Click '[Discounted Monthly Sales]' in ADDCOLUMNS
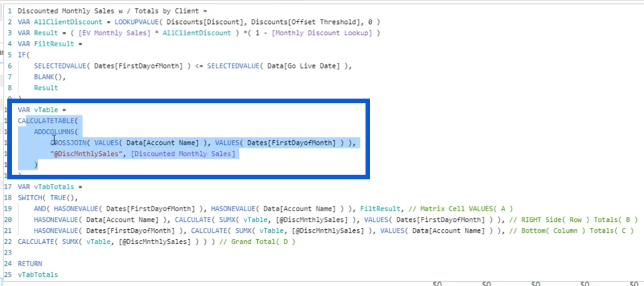 183,154
